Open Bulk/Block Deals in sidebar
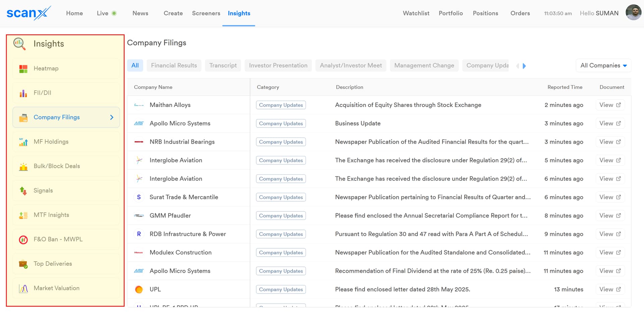The width and height of the screenshot is (644, 317). point(66,166)
